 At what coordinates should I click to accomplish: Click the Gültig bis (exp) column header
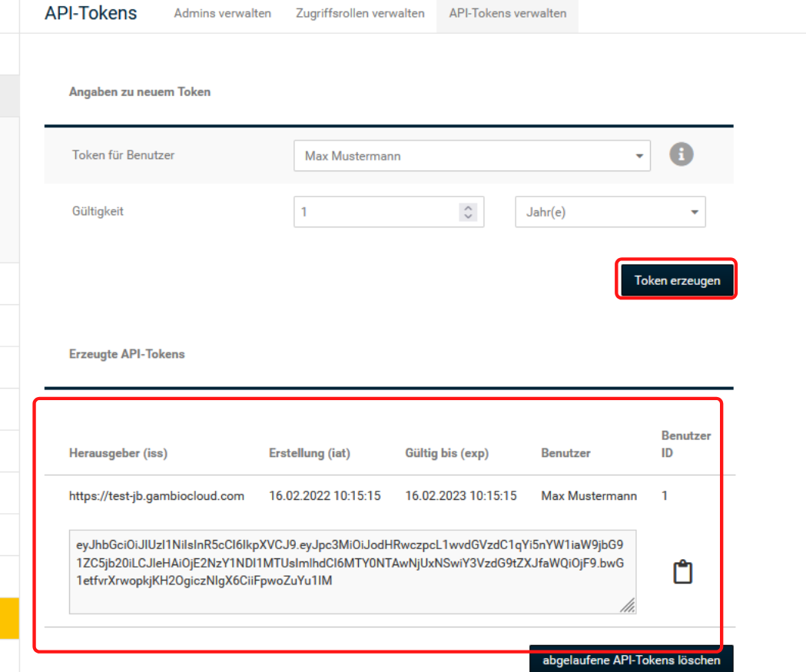point(446,453)
